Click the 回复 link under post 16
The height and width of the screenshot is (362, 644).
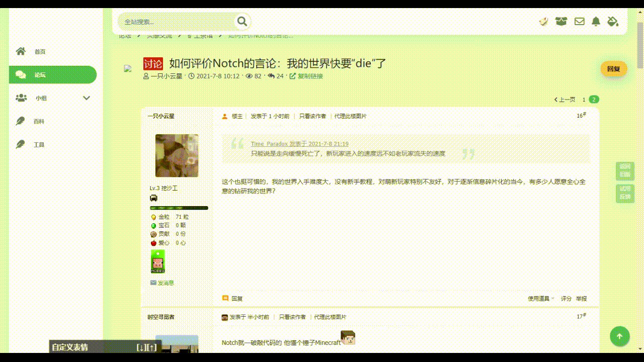237,299
